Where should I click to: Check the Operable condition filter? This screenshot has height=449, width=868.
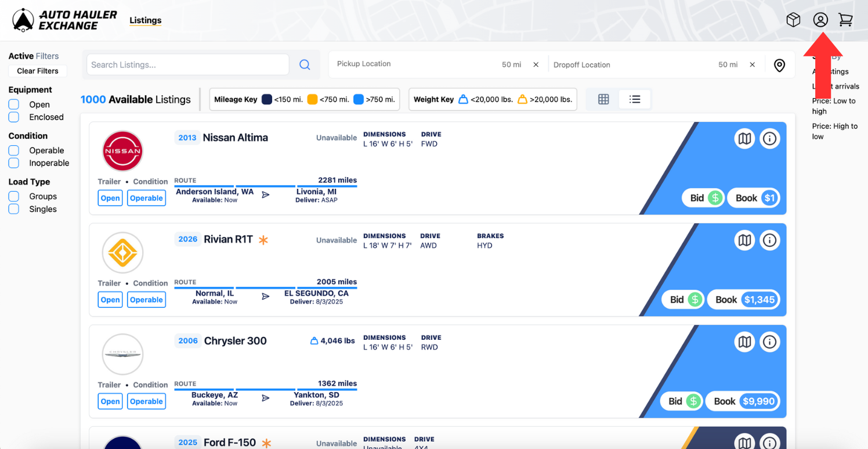click(x=14, y=150)
